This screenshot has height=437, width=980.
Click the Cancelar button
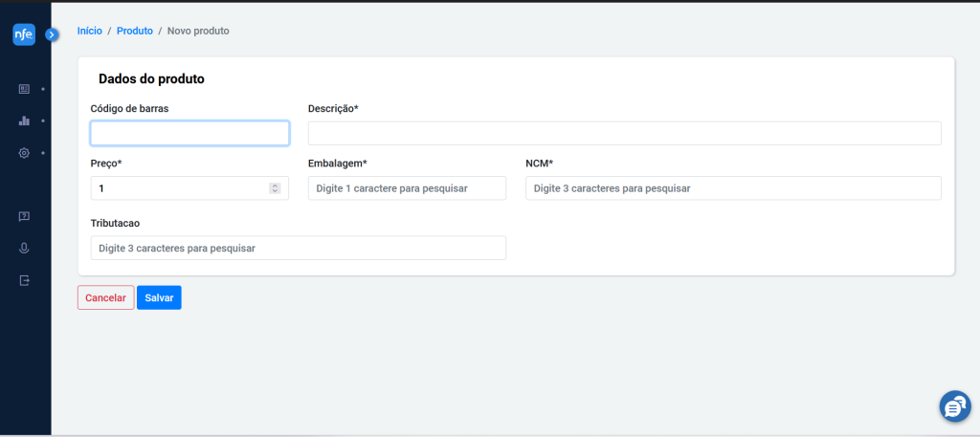click(x=105, y=297)
